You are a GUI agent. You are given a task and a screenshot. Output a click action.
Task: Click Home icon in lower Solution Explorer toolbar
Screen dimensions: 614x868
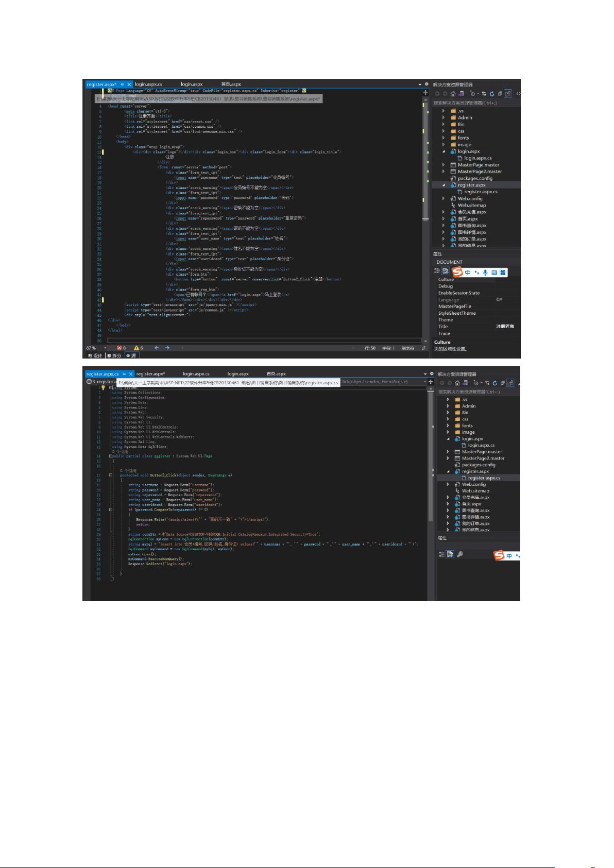tap(457, 383)
